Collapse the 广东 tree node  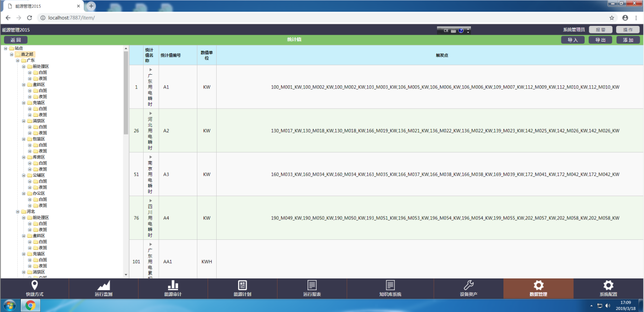click(17, 60)
